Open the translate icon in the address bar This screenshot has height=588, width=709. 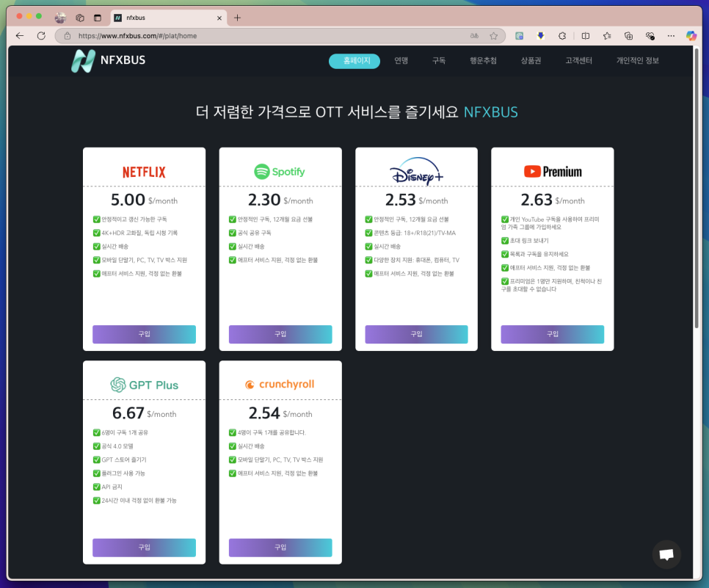[474, 36]
